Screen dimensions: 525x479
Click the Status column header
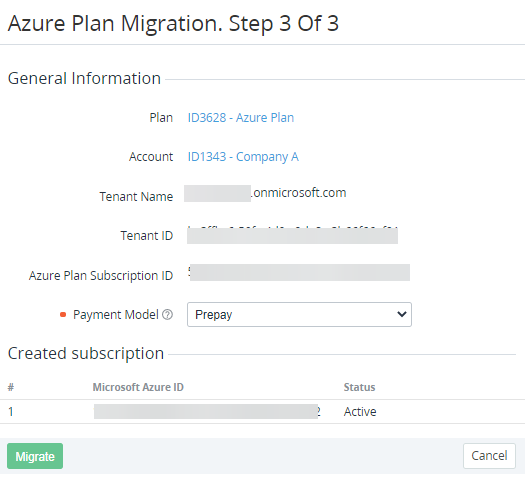coord(359,387)
